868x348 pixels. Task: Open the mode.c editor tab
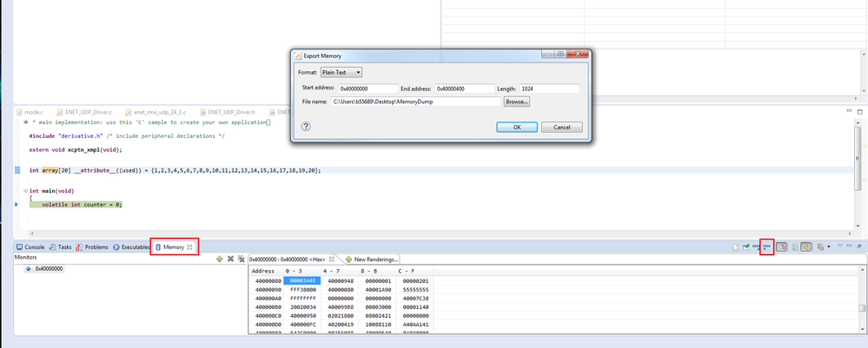click(x=29, y=112)
